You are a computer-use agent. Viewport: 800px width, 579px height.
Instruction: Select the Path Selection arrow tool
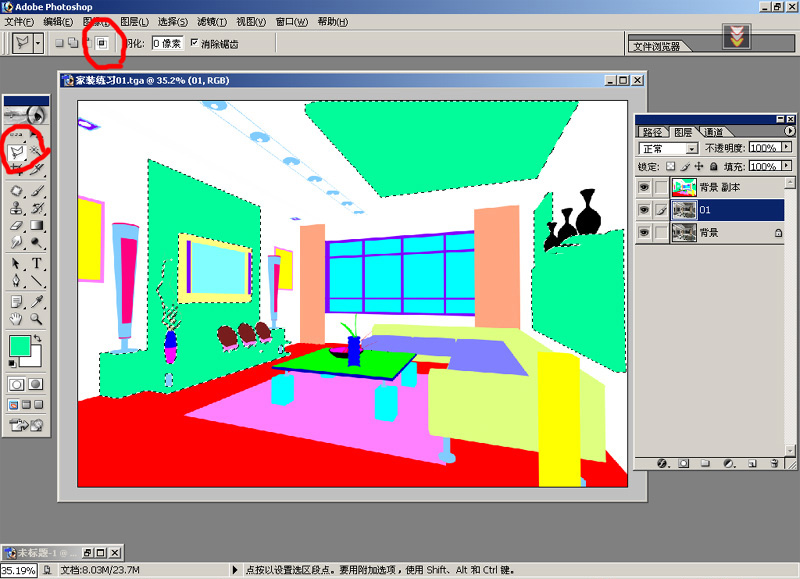click(x=16, y=263)
